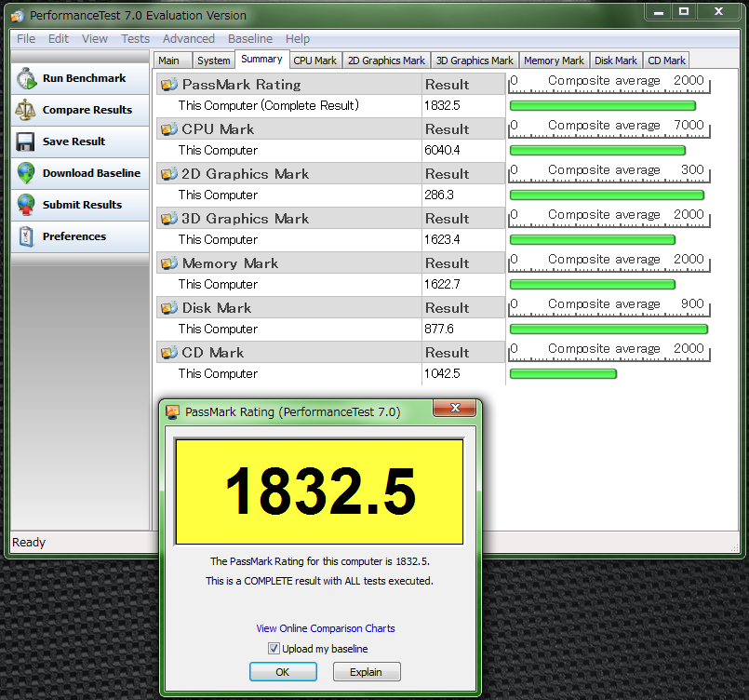Click the CPU Mark result value 6040.4
Screen dimensions: 749x700
click(442, 151)
